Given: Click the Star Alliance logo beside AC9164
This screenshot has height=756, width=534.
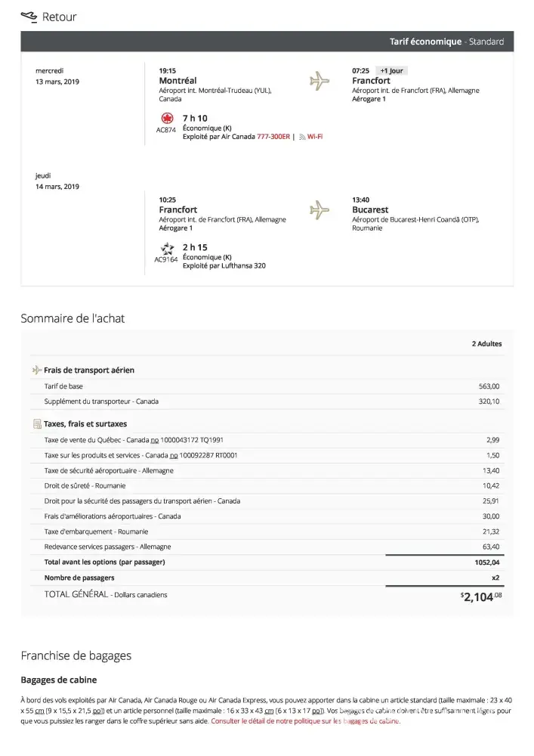Looking at the screenshot, I should (x=167, y=248).
